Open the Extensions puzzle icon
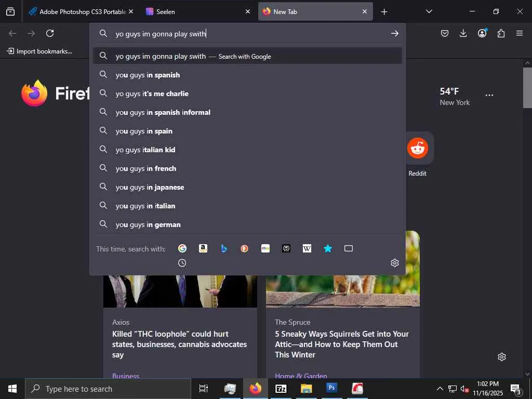Screen dimensions: 532x399 (501, 33)
